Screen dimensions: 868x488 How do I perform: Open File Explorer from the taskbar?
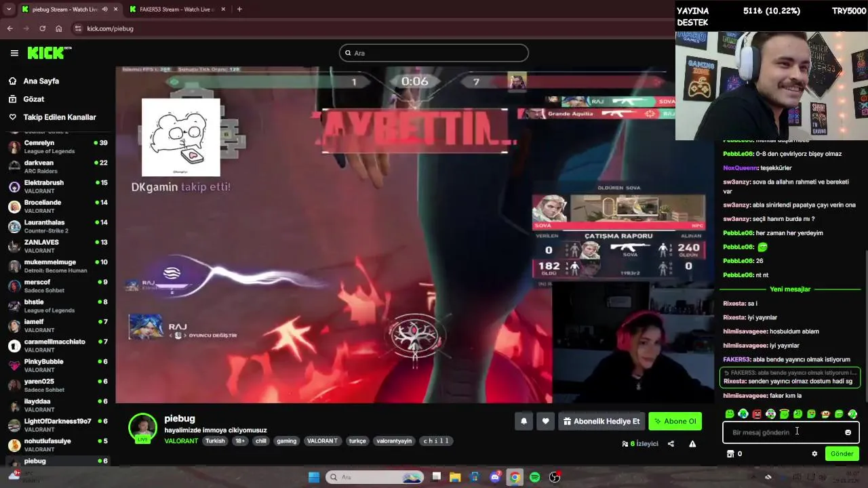tap(455, 477)
